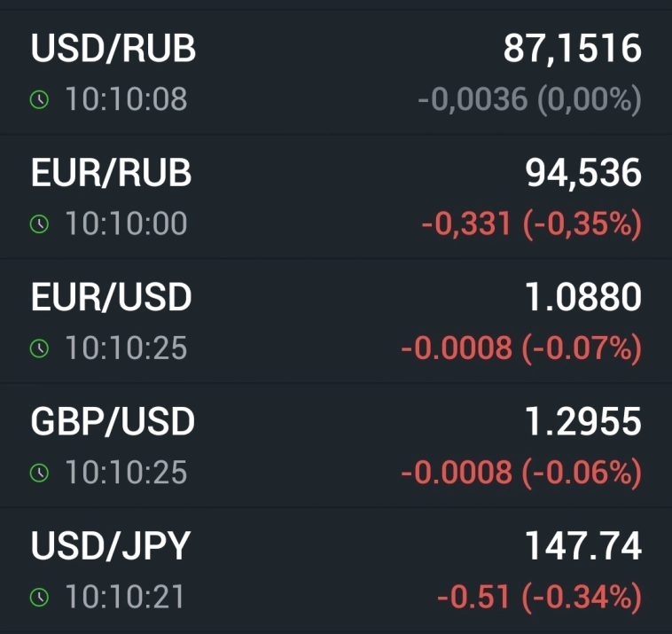Click the USD/JPY price 147.74
Image resolution: width=672 pixels, height=634 pixels.
pos(583,546)
